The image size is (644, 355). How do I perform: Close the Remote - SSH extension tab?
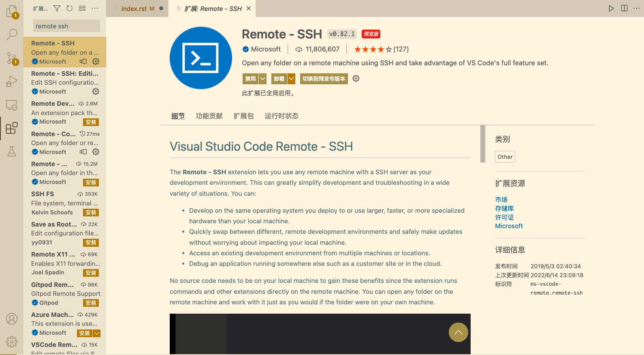249,9
